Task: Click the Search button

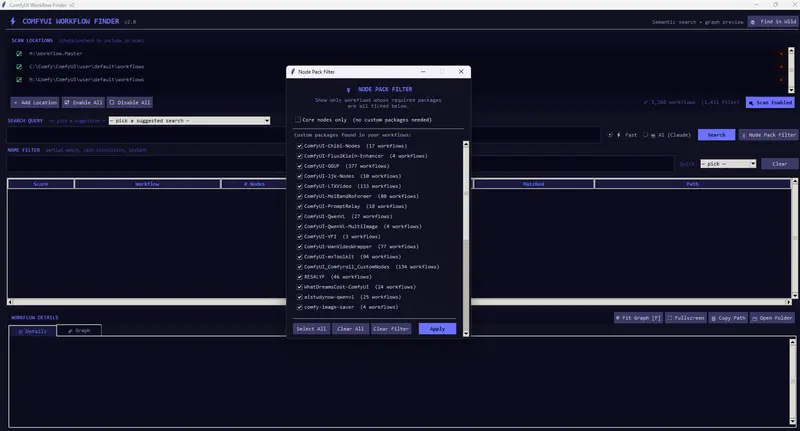Action: 716,135
